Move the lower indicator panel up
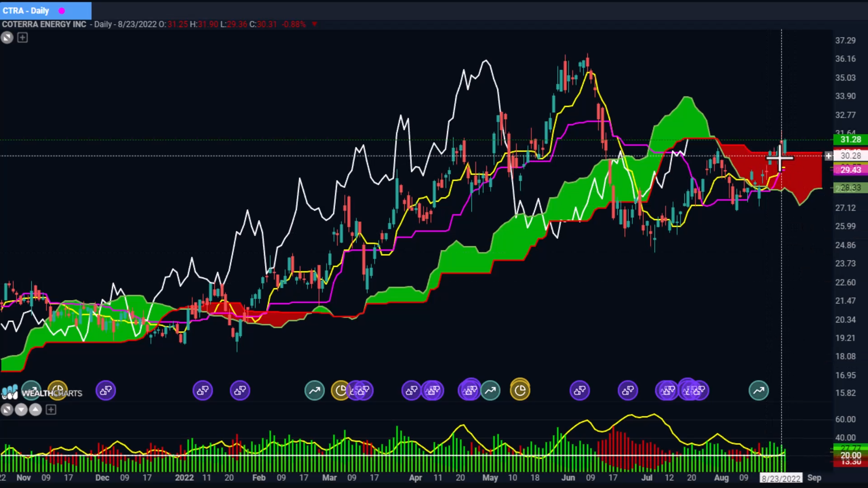Image resolution: width=868 pixels, height=488 pixels. pos(35,410)
